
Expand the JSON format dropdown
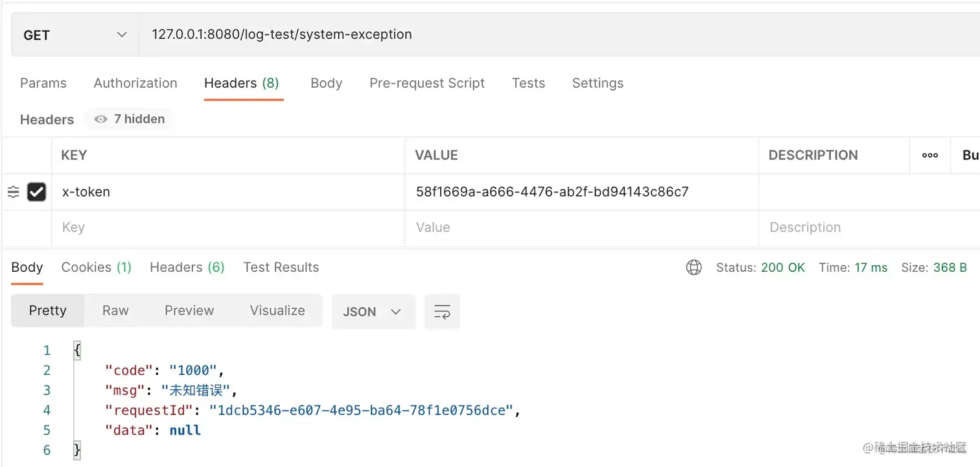pos(373,312)
